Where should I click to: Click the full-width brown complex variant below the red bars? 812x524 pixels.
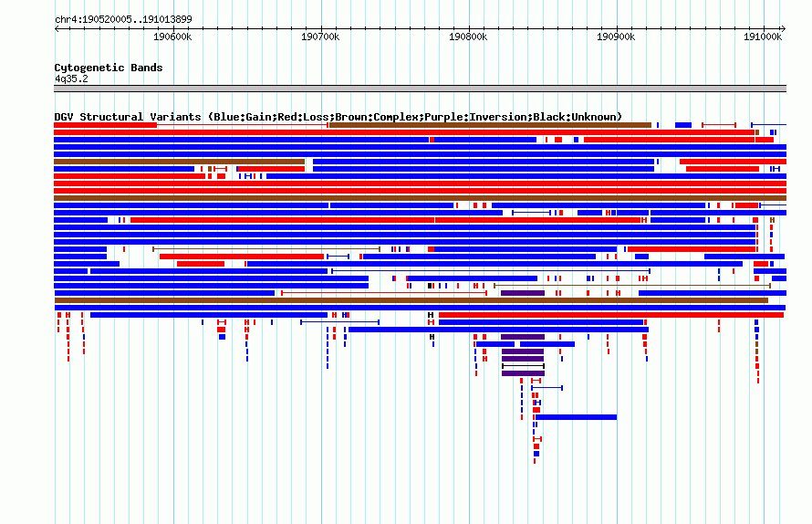pyautogui.click(x=420, y=198)
